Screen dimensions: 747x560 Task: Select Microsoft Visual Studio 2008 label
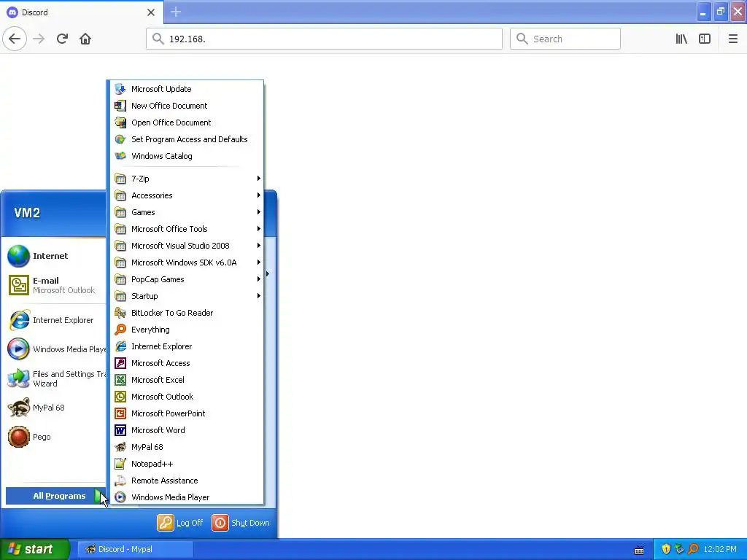(180, 246)
